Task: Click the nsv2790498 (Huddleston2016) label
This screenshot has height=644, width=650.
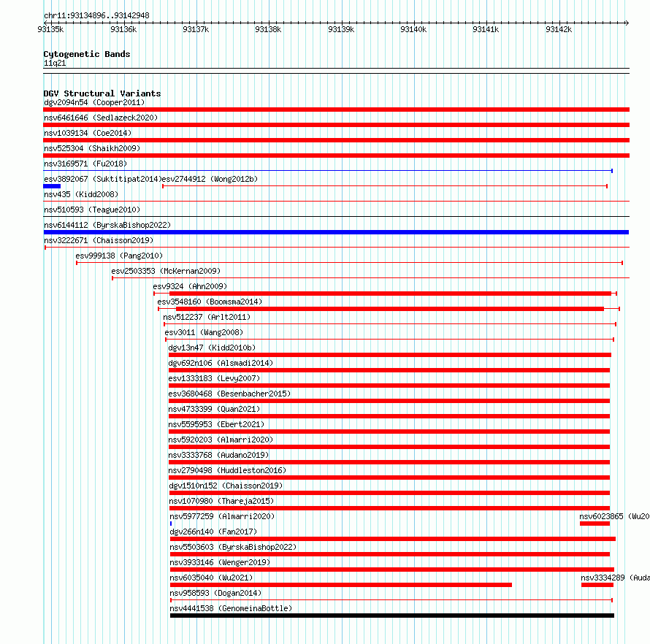Action: point(228,470)
